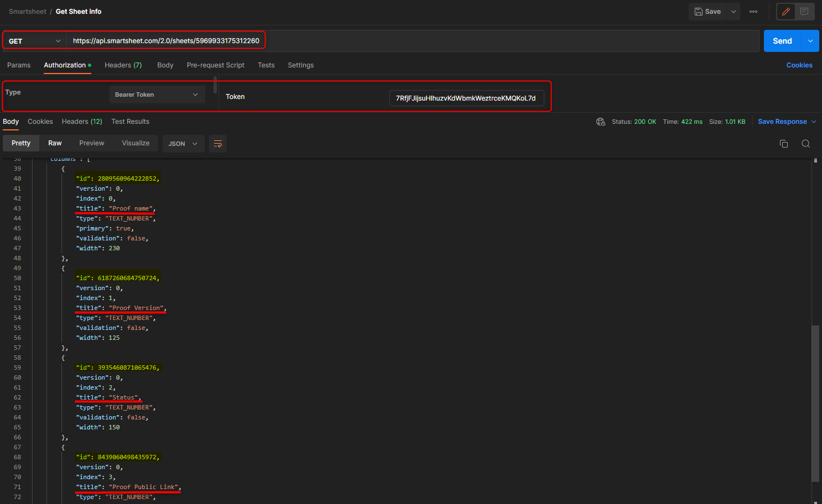The height and width of the screenshot is (504, 822).
Task: Open the Cookies link
Action: pos(799,65)
